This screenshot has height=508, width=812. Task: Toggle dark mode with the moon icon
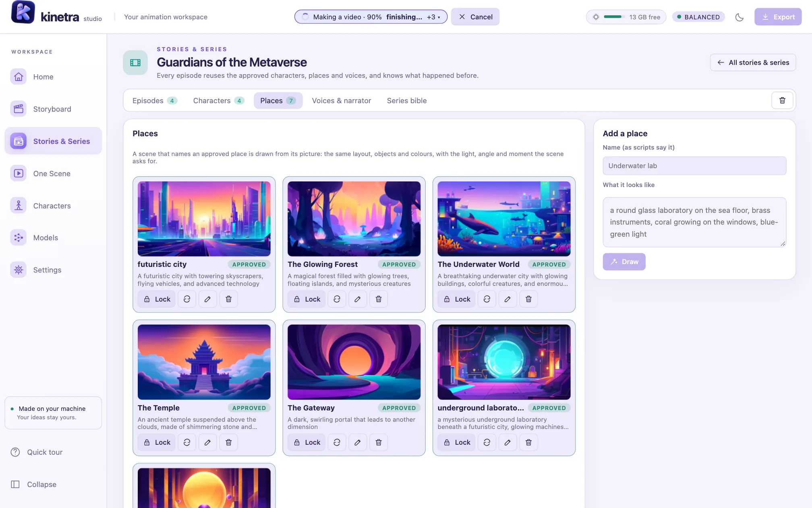point(739,17)
